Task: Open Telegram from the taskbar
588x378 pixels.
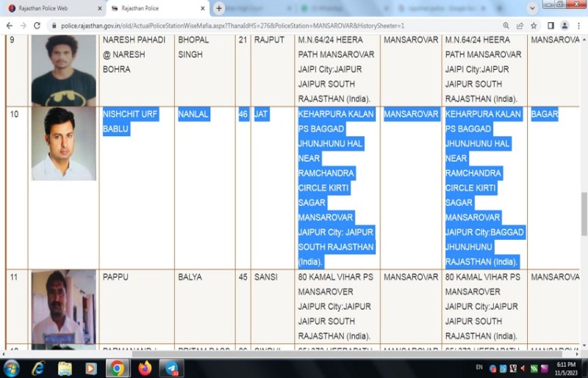Action: 171,368
